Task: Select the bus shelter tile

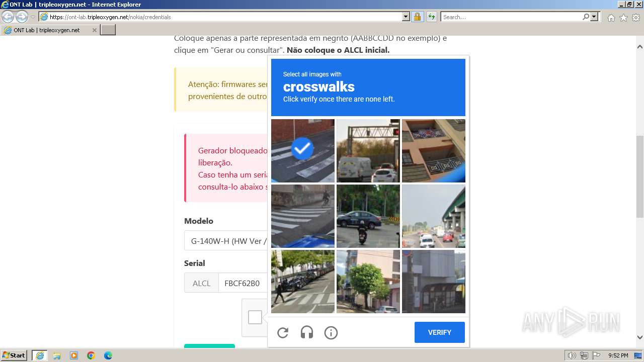Action: tap(434, 282)
